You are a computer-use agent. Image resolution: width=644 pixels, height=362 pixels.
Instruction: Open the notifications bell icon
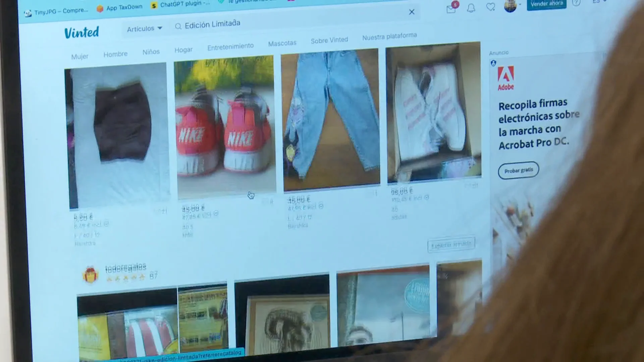point(471,8)
